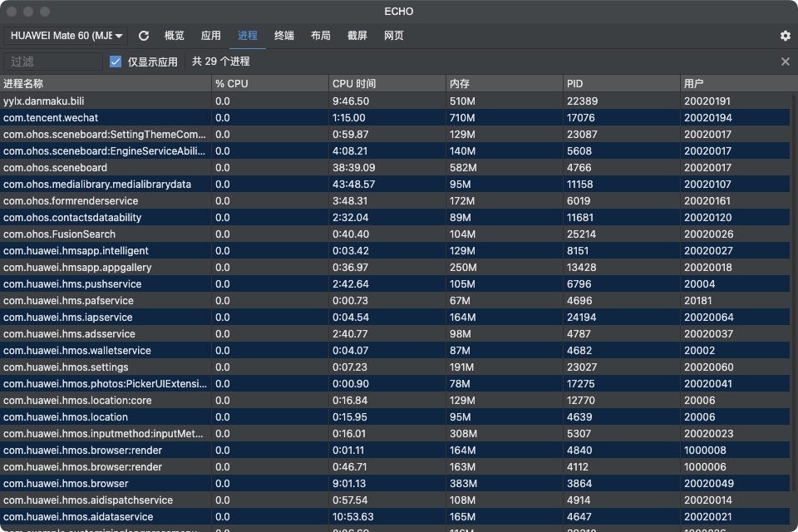Sort by 进程名称 column header
This screenshot has height=532, width=798.
106,84
